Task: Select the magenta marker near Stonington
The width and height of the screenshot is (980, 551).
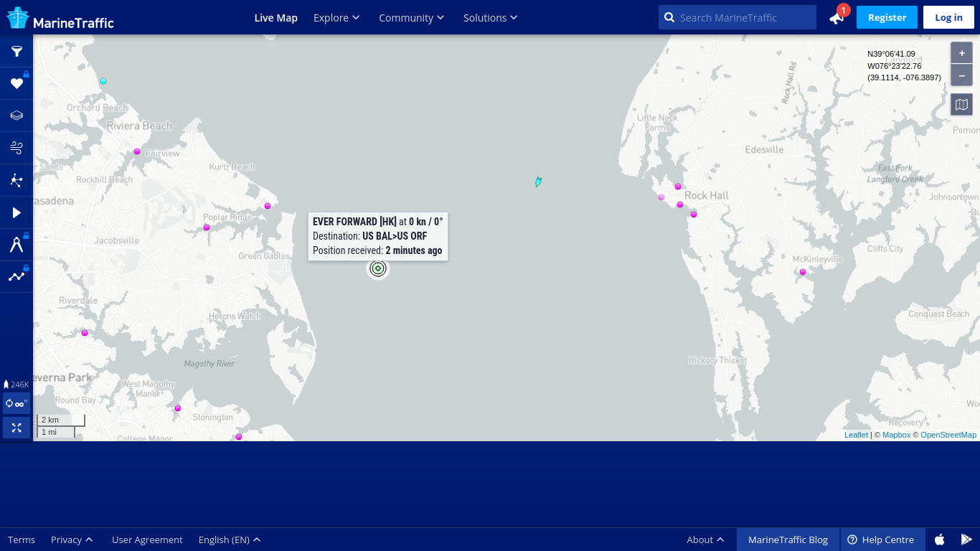Action: click(x=178, y=408)
